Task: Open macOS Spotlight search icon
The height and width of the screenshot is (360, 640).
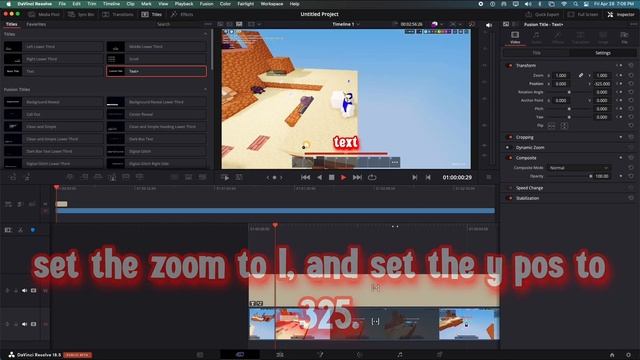Action: (x=575, y=4)
